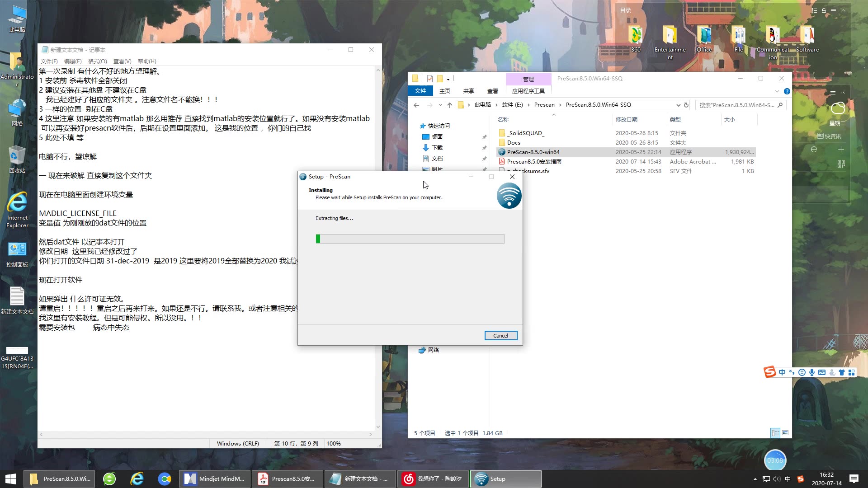
Task: Switch to the 共享 ribbon tab in Explorer
Action: coord(468,91)
